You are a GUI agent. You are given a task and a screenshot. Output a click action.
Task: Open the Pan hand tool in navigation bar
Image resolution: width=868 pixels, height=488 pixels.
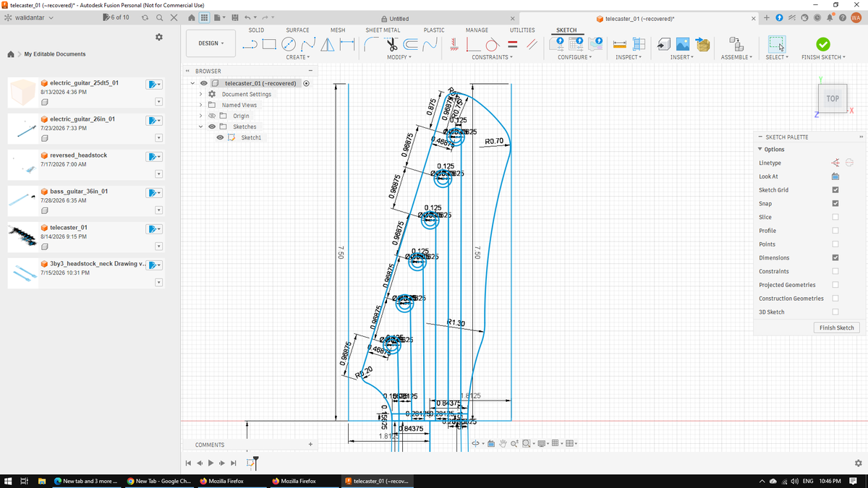[x=502, y=443]
